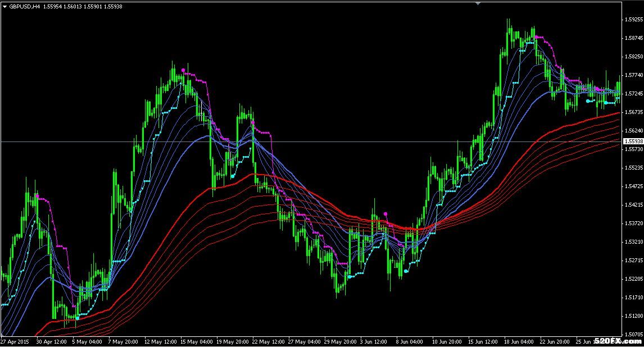Click the 1.52205 price axis label
Viewport: 644px width, 347px height.
(x=634, y=279)
